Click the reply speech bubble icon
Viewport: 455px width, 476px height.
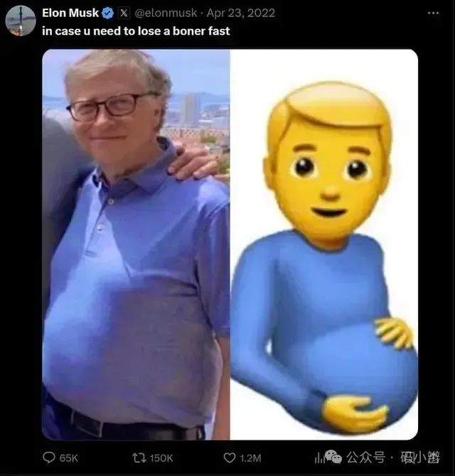click(x=49, y=458)
